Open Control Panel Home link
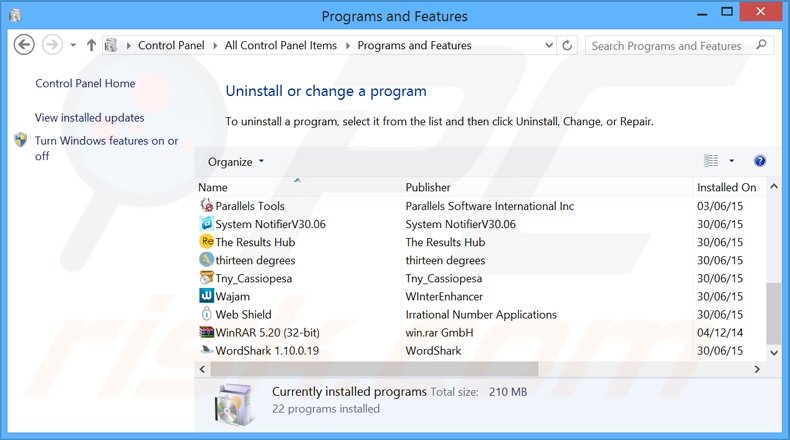The height and width of the screenshot is (440, 790). point(85,83)
